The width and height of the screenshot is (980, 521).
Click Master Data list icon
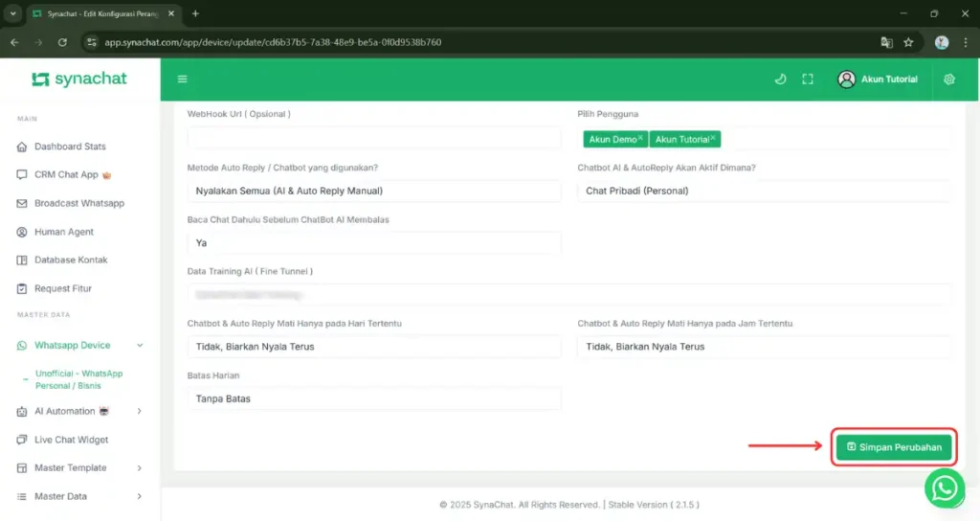[22, 496]
